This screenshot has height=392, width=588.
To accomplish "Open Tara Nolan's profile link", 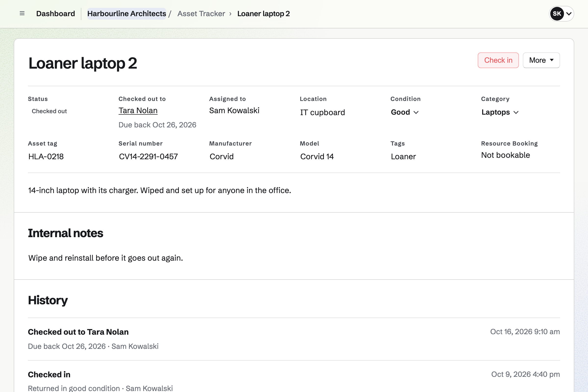I will [138, 110].
